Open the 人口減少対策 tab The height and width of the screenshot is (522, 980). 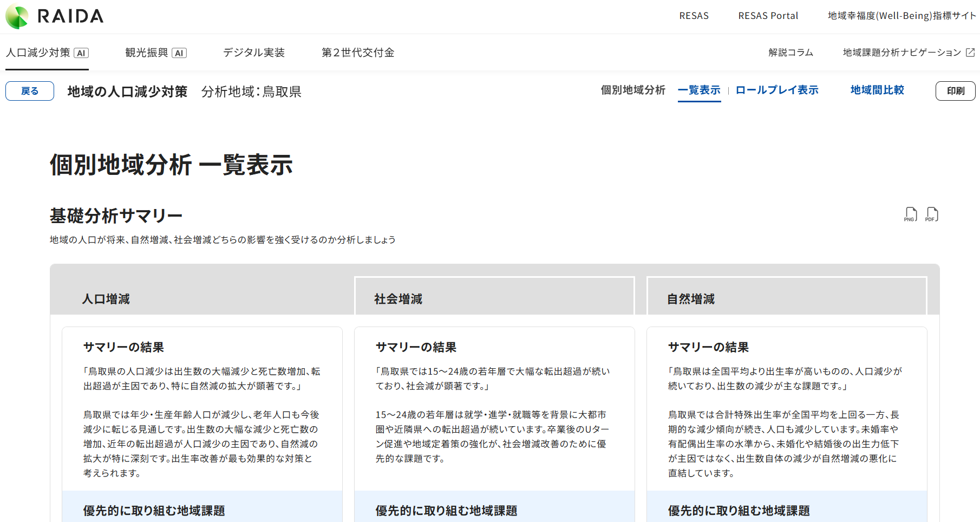(x=38, y=53)
